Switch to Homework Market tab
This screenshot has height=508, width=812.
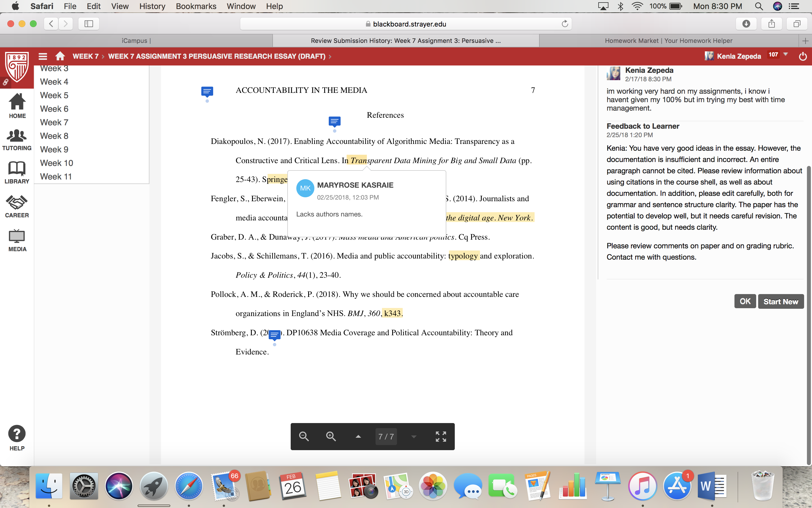pos(668,41)
